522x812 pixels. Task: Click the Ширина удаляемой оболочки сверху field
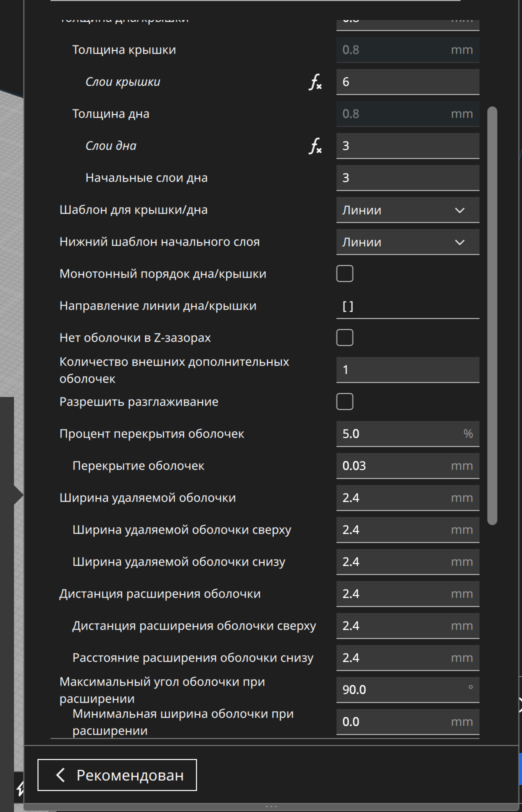pos(408,530)
